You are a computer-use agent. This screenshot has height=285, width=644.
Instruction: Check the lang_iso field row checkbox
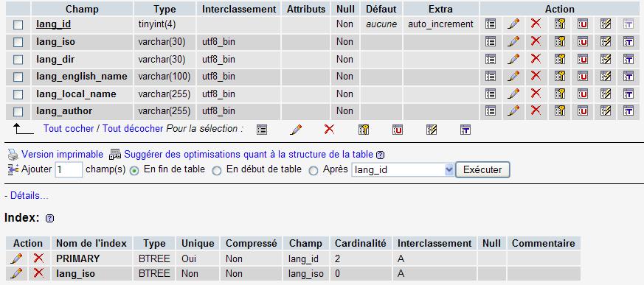point(18,42)
